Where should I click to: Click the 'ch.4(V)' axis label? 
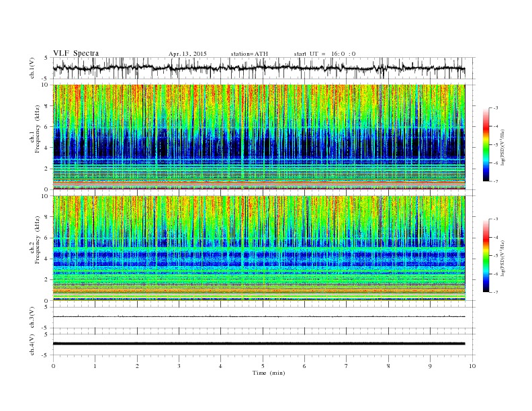pyautogui.click(x=32, y=345)
